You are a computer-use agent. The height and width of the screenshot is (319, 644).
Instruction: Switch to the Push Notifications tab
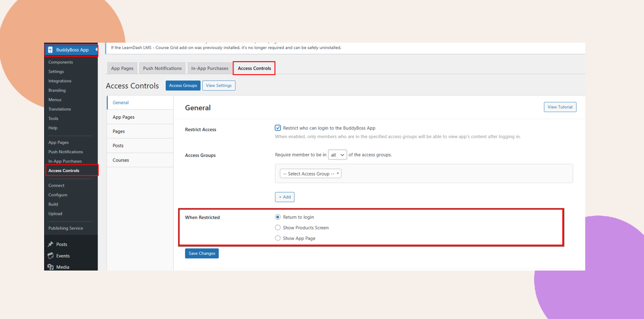(162, 68)
